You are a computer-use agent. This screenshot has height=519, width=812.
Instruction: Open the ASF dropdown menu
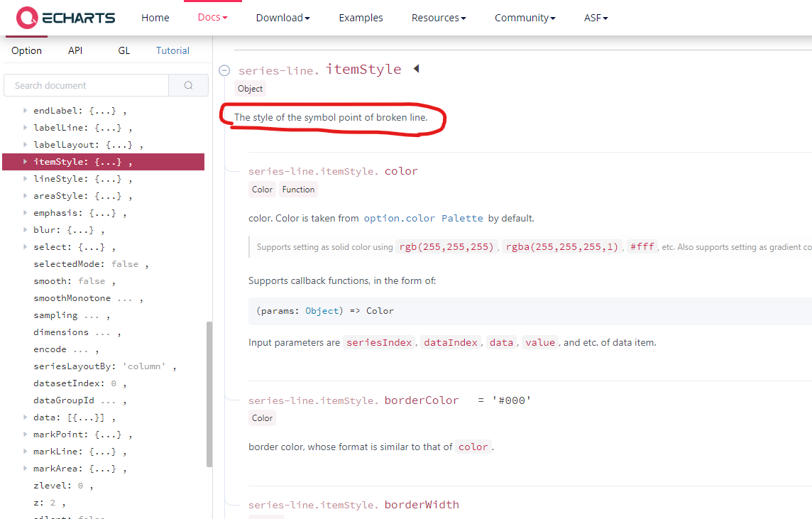tap(596, 17)
